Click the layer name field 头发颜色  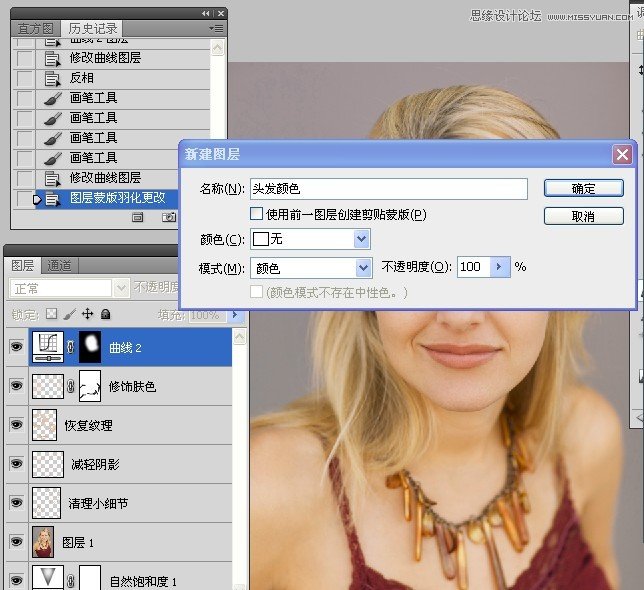[x=389, y=189]
